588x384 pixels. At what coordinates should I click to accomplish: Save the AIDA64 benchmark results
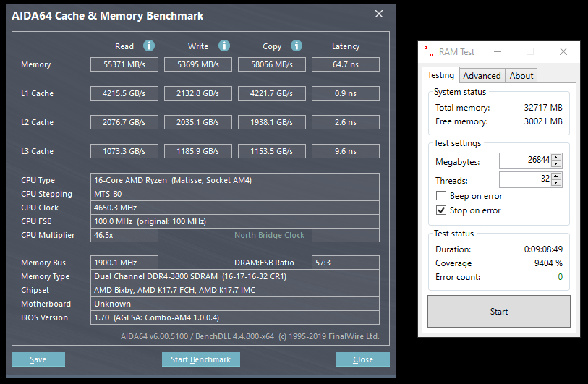38,359
